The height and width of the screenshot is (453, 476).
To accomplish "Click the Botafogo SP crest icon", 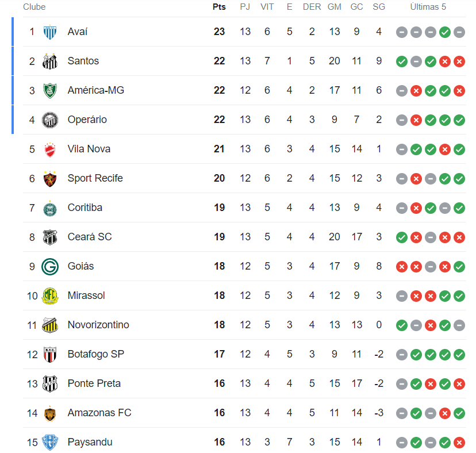I will pos(50,355).
